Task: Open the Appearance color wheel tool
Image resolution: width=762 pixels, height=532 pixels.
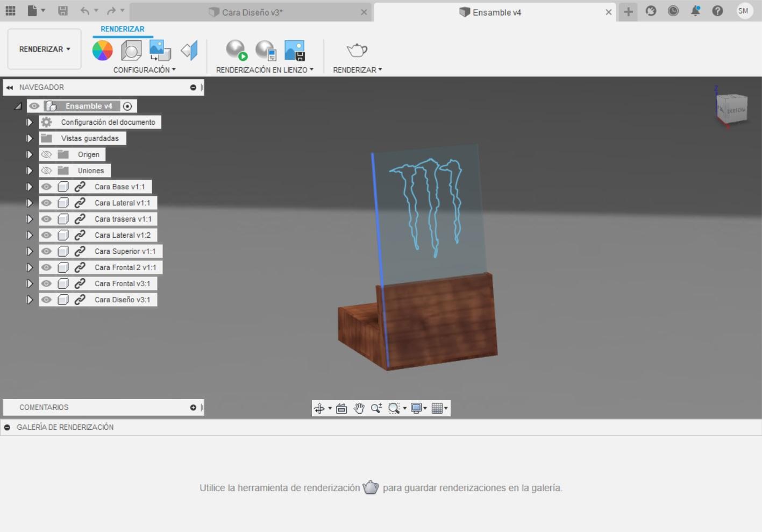Action: pyautogui.click(x=102, y=50)
